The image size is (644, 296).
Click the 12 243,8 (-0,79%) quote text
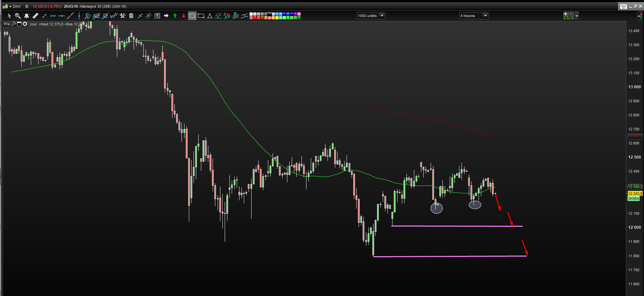[x=47, y=6]
